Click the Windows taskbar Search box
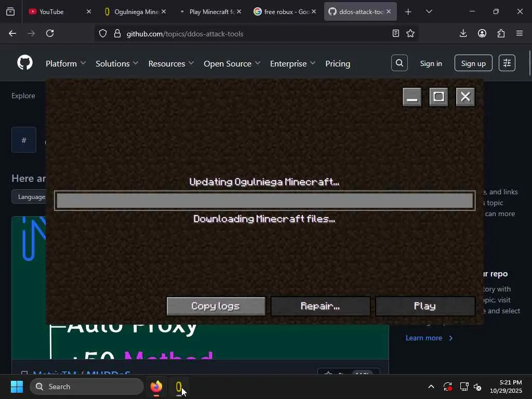The width and height of the screenshot is (532, 399). pyautogui.click(x=87, y=387)
